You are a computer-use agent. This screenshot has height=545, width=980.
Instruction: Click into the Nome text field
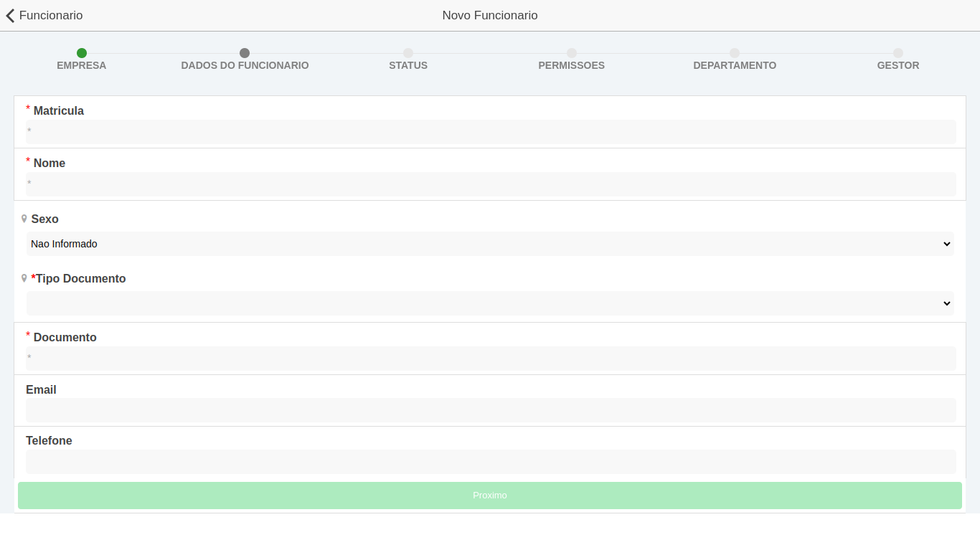point(490,184)
